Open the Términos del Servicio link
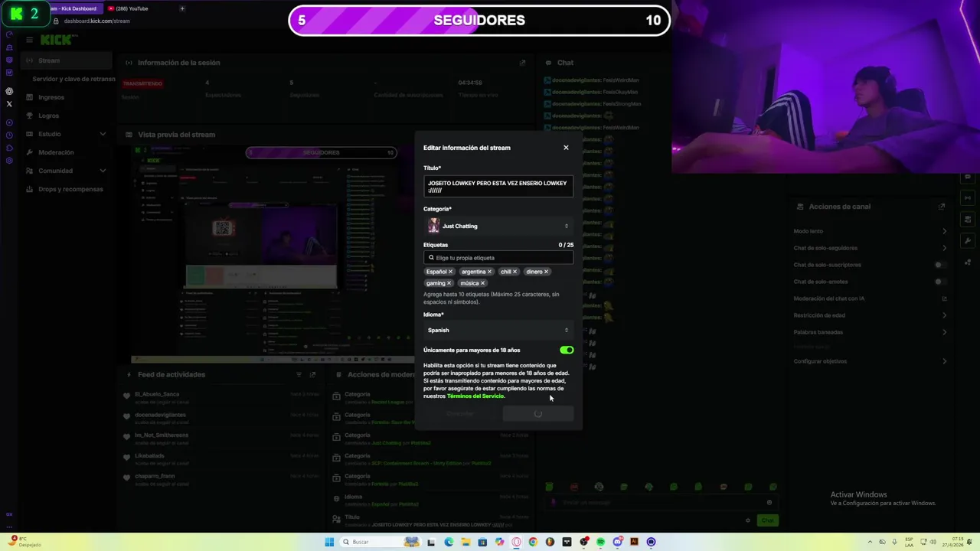This screenshot has height=551, width=980. [x=475, y=396]
